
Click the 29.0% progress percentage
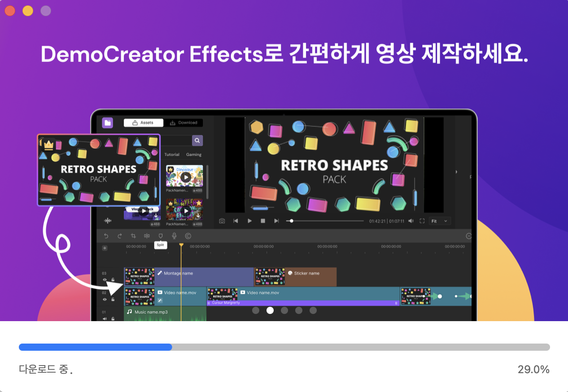[533, 370]
